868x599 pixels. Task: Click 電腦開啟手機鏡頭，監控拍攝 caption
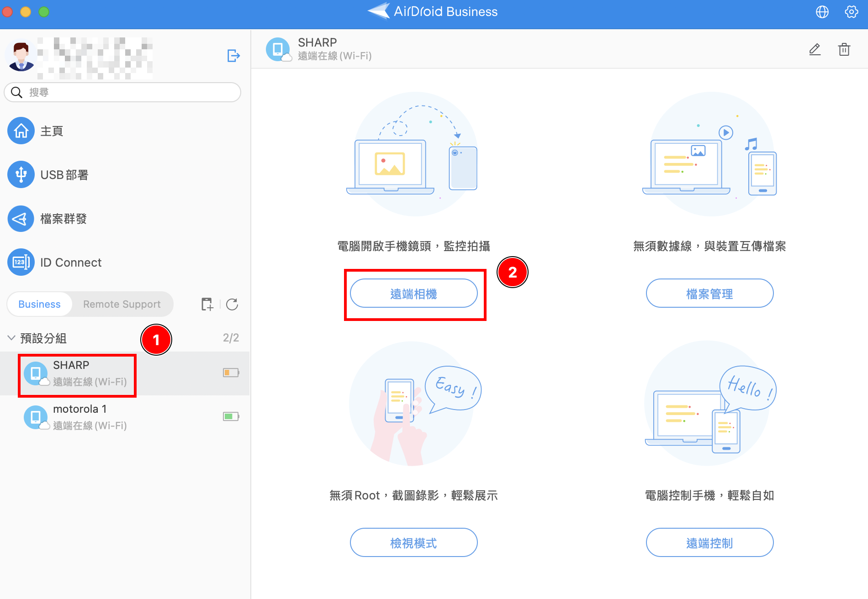point(414,247)
